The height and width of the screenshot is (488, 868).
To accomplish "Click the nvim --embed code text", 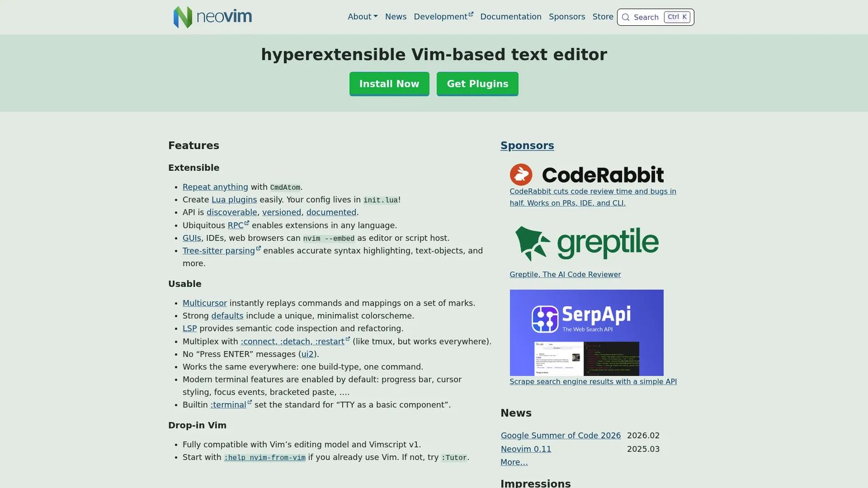I will coord(329,239).
